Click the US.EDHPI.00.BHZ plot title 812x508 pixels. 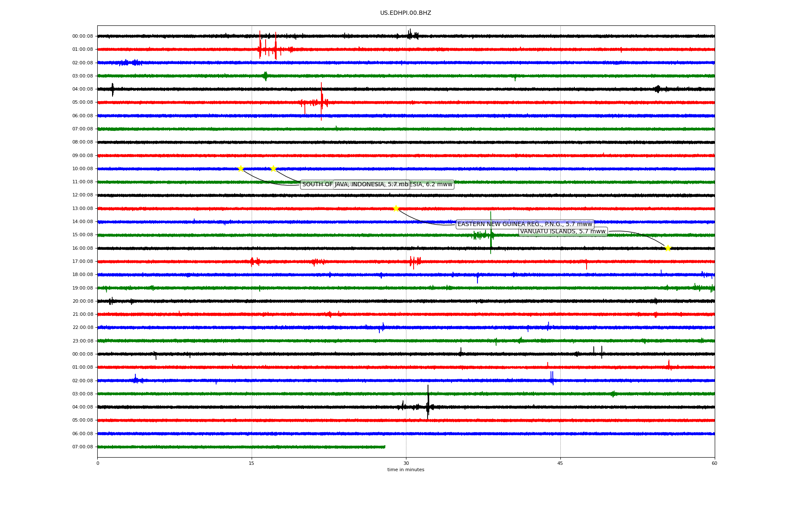point(406,13)
